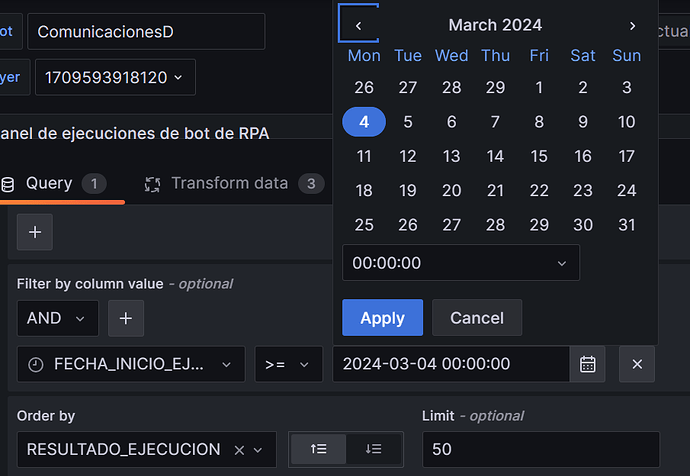The height and width of the screenshot is (476, 690).
Task: Open the >= comparison operator dropdown
Action: coord(287,364)
